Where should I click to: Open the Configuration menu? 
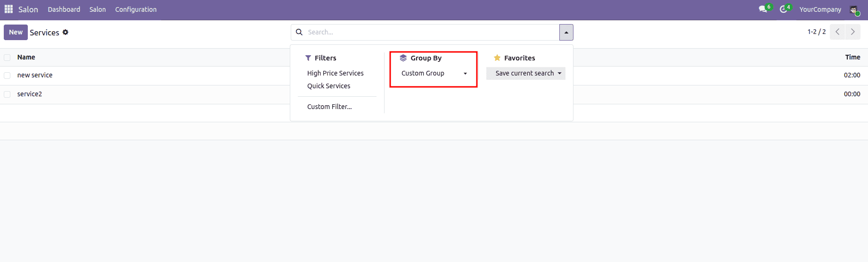coord(136,9)
